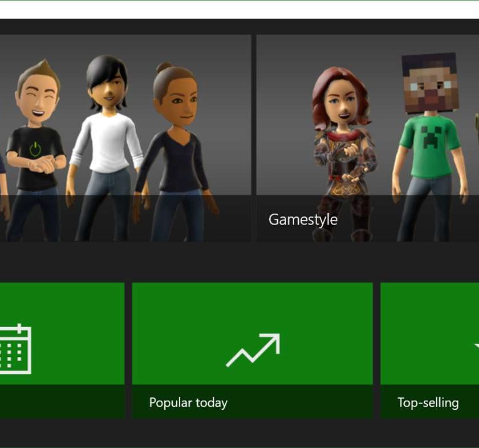Click the trending arrow icon
The image size is (479, 448).
point(253,350)
